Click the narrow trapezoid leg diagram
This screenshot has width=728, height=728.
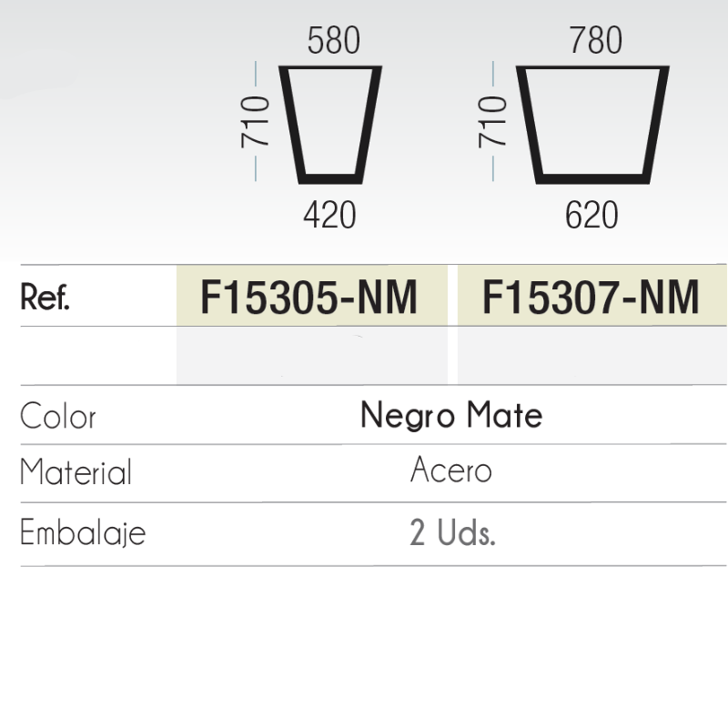point(329,123)
